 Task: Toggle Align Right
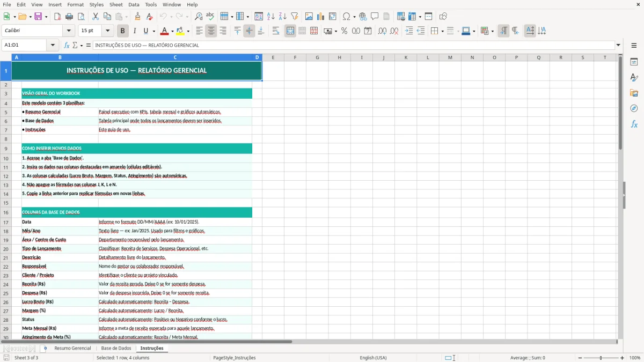coord(223,31)
